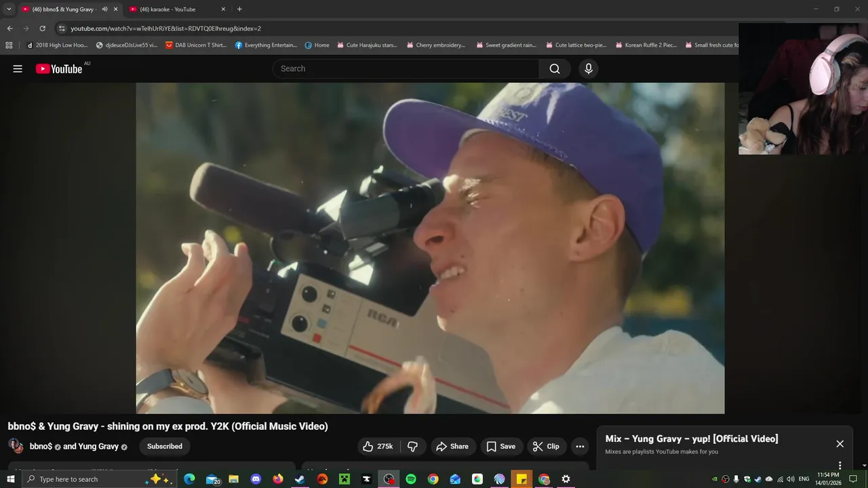Viewport: 868px width, 488px height.
Task: Open the 2018 High Low Hoo... bookmark
Action: 57,45
